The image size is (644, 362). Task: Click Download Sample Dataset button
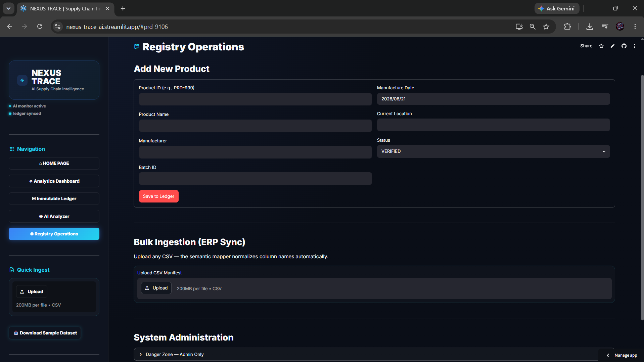click(45, 333)
